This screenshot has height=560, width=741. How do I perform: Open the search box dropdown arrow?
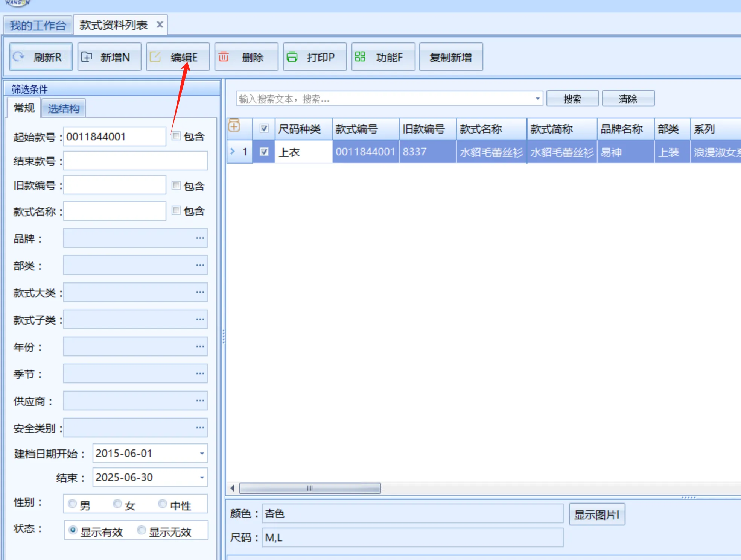coord(537,99)
